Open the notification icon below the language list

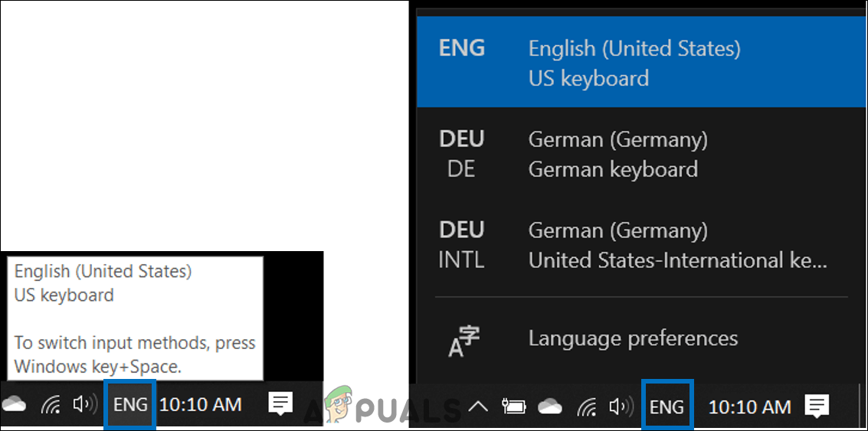click(x=817, y=406)
